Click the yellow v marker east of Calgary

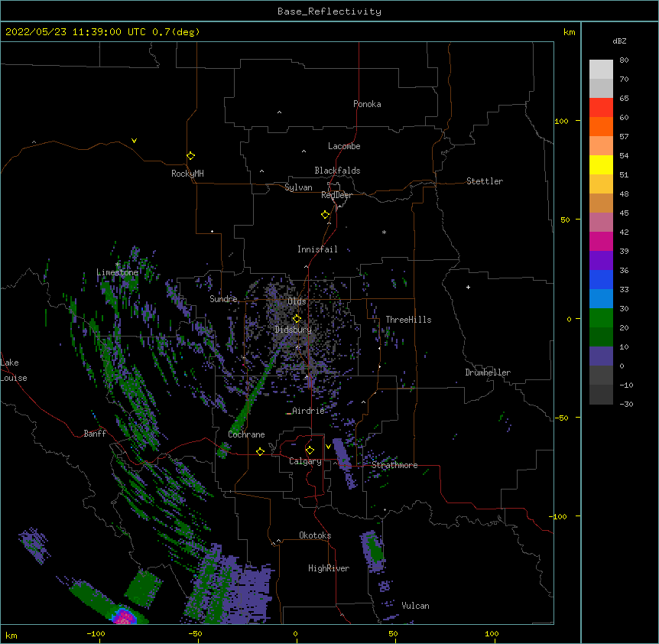[328, 447]
